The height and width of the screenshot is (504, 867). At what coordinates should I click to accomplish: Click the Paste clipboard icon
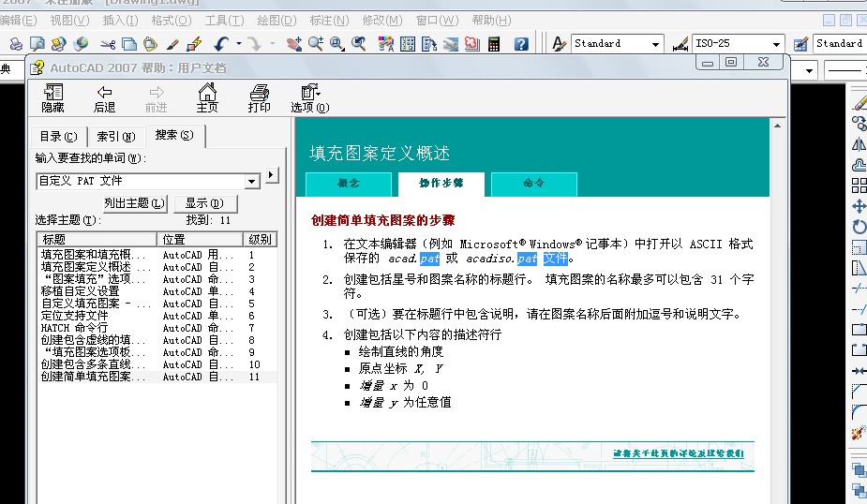point(150,44)
